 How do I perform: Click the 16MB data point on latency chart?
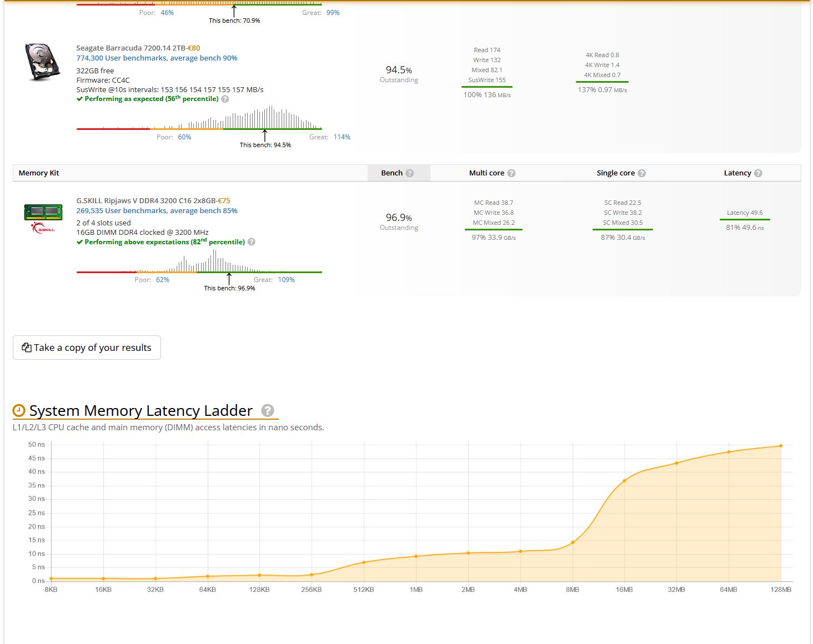tap(624, 481)
